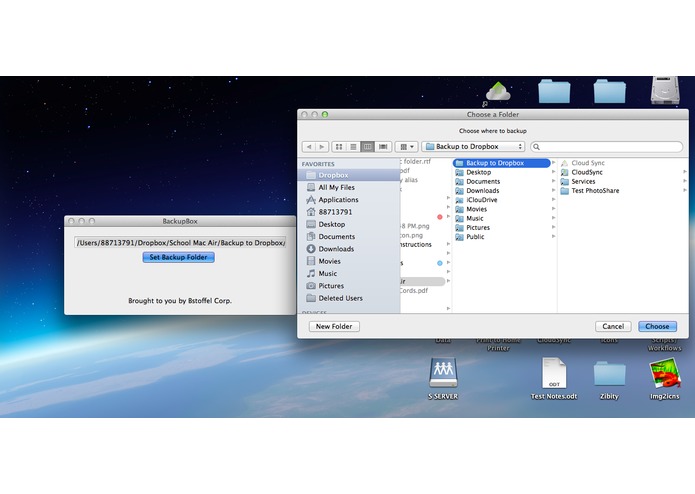The image size is (695, 494).
Task: Expand arrow beside the Services folder
Action: 685,181
